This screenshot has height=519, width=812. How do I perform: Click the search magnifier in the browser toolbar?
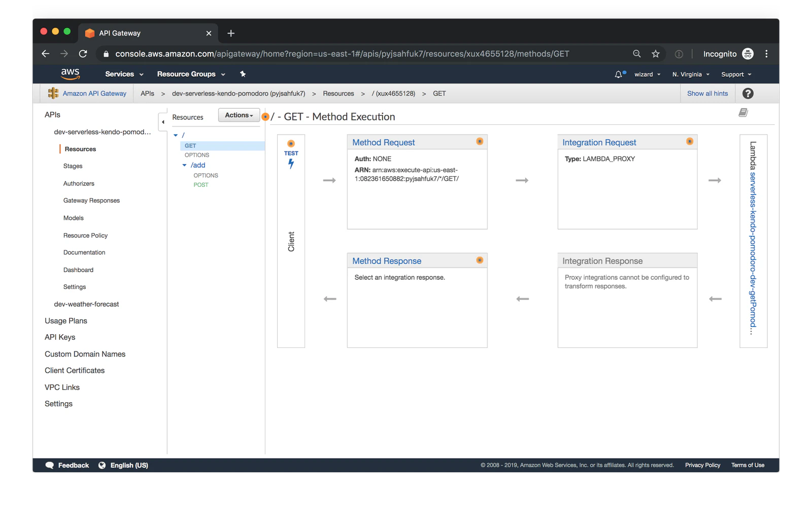click(636, 53)
